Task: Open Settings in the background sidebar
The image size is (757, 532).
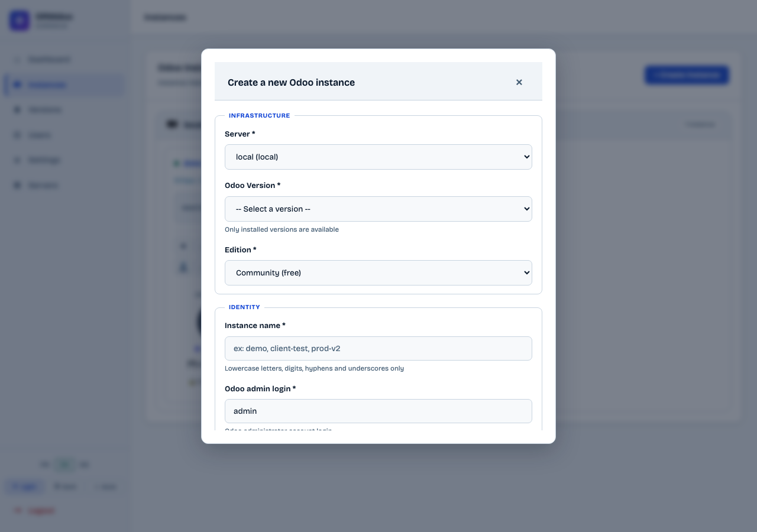Action: click(64, 160)
